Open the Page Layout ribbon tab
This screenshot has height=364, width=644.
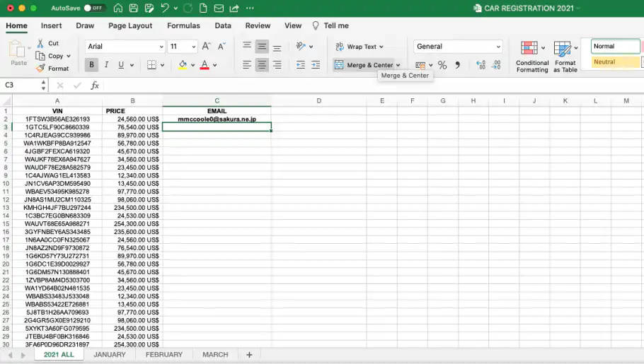coord(130,25)
